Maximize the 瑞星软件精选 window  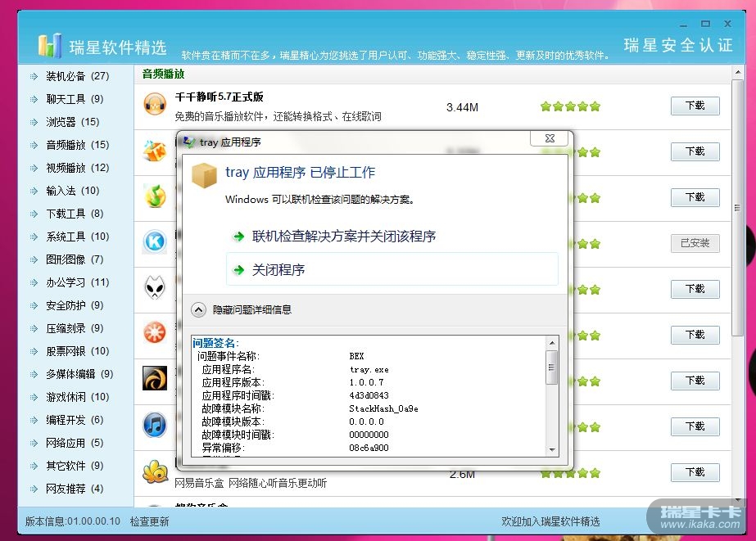(x=705, y=24)
